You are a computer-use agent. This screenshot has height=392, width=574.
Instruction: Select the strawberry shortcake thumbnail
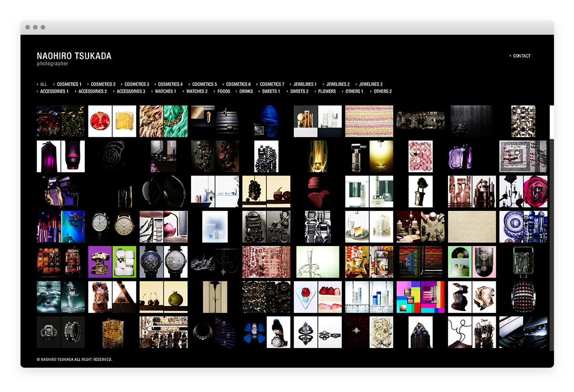(318, 297)
